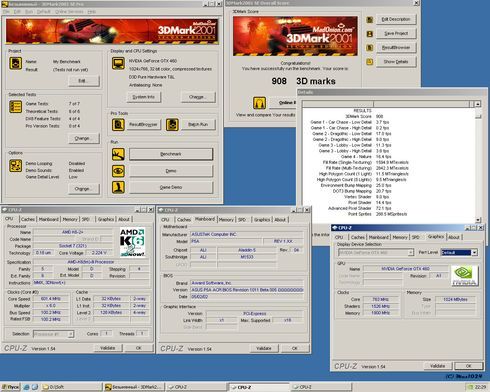The height and width of the screenshot is (392, 490).
Task: Open the Graphics tab in left CPU-Z window
Action: [x=106, y=219]
